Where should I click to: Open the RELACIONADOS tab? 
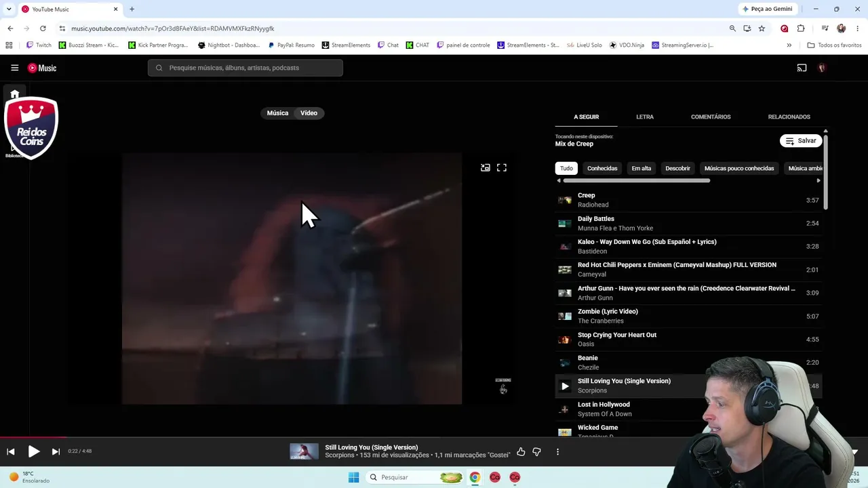tap(789, 117)
